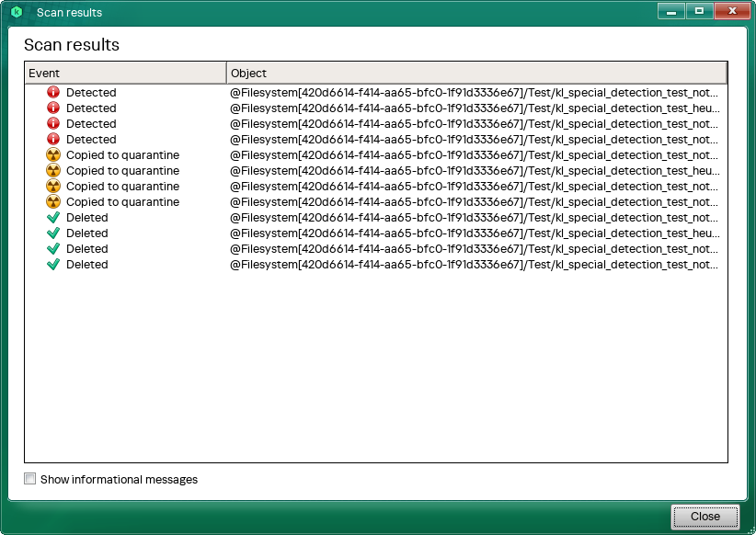The height and width of the screenshot is (535, 756).
Task: Click the red icon of the second Detected row
Action: click(x=53, y=108)
